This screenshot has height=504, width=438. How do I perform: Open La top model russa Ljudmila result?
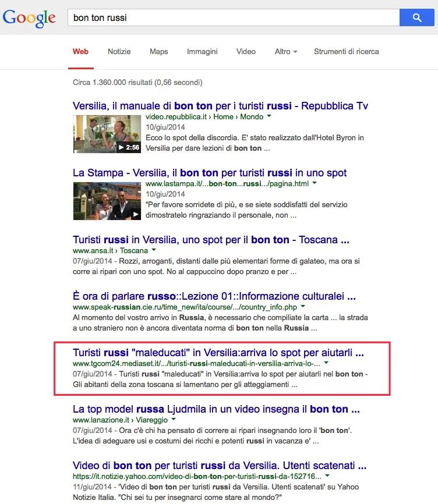pyautogui.click(x=216, y=409)
